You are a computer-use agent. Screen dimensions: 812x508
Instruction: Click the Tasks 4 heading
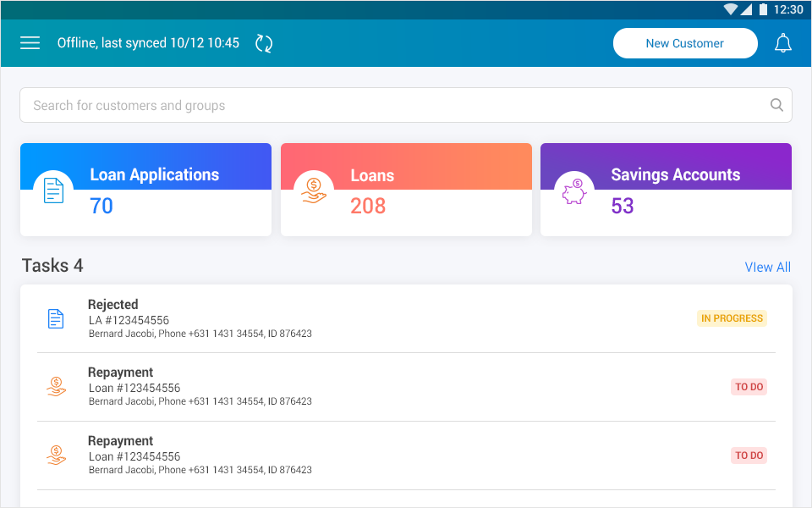[52, 265]
